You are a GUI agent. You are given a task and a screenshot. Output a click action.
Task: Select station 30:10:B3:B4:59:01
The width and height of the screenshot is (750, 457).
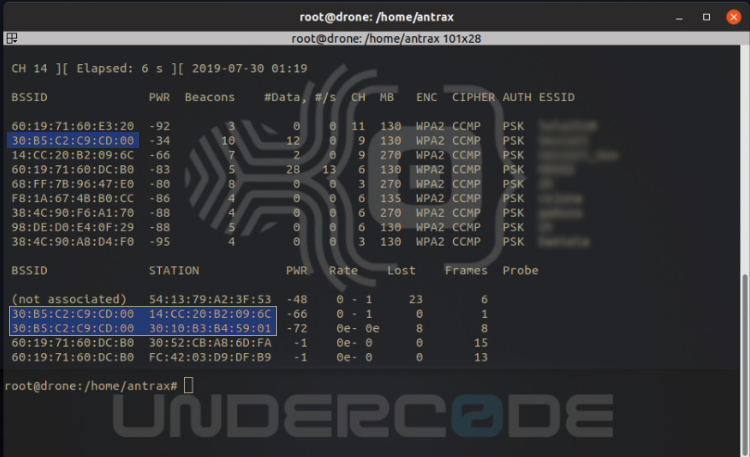(x=210, y=328)
